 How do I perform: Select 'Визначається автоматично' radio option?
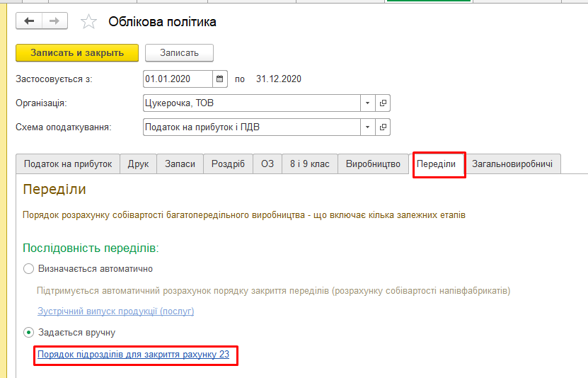tap(29, 268)
